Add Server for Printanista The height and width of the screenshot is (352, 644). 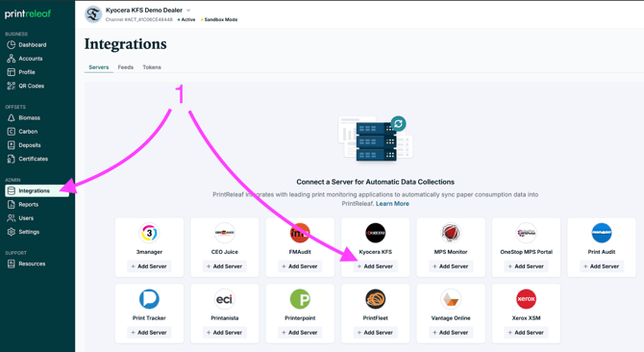pyautogui.click(x=225, y=333)
